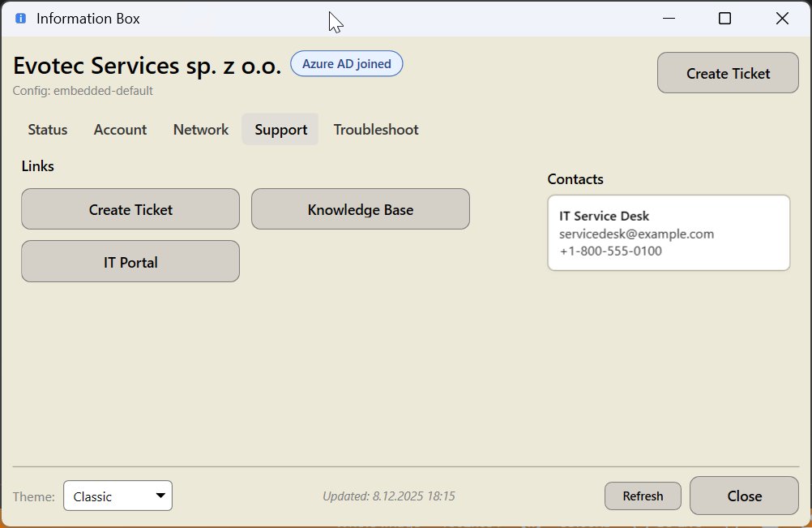Click Create Ticket button in header
The width and height of the screenshot is (812, 528).
[x=728, y=73]
